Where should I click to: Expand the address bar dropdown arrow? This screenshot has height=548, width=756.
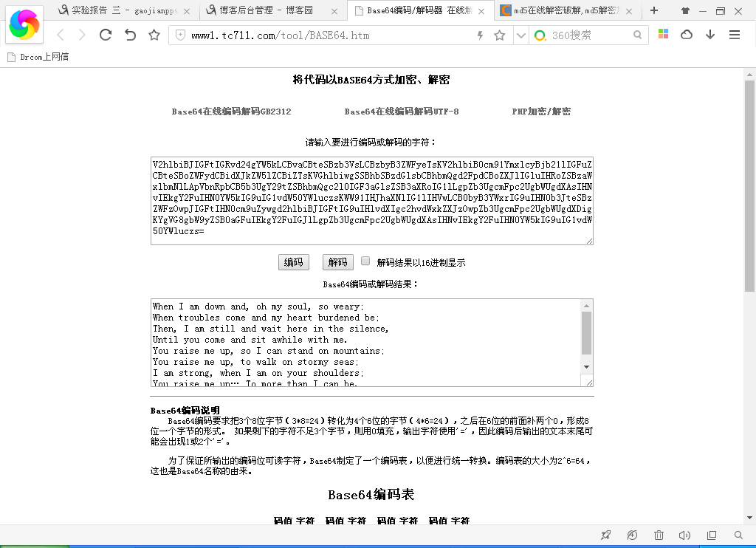coord(520,35)
